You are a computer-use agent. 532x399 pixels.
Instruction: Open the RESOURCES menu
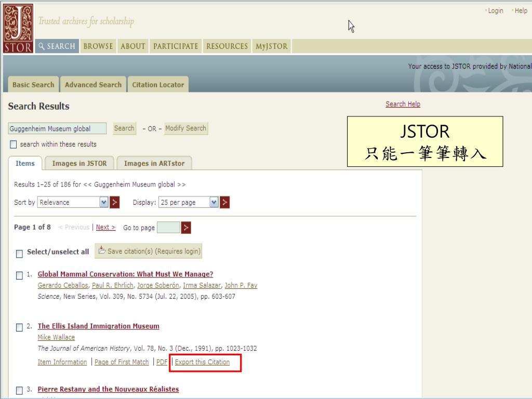click(227, 46)
